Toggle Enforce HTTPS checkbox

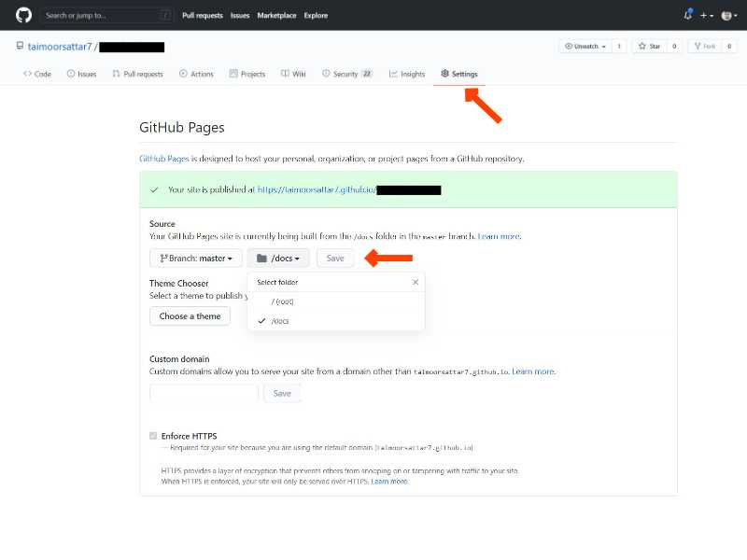154,436
